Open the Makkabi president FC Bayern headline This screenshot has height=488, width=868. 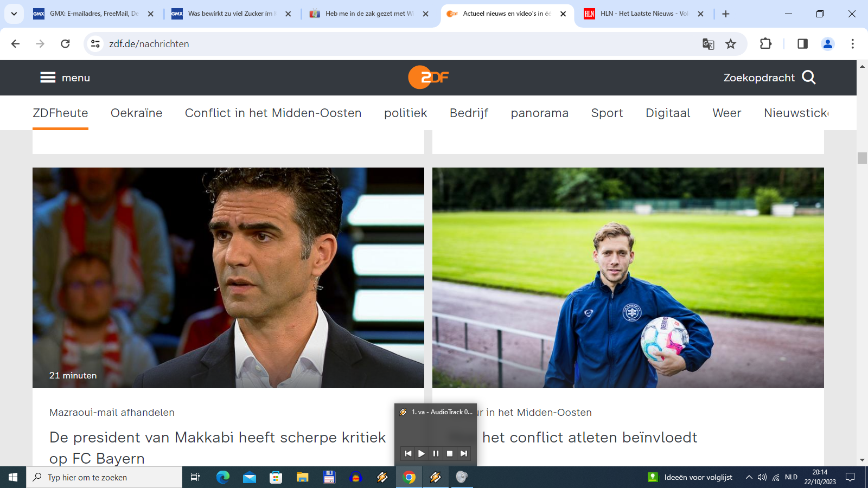(x=218, y=448)
